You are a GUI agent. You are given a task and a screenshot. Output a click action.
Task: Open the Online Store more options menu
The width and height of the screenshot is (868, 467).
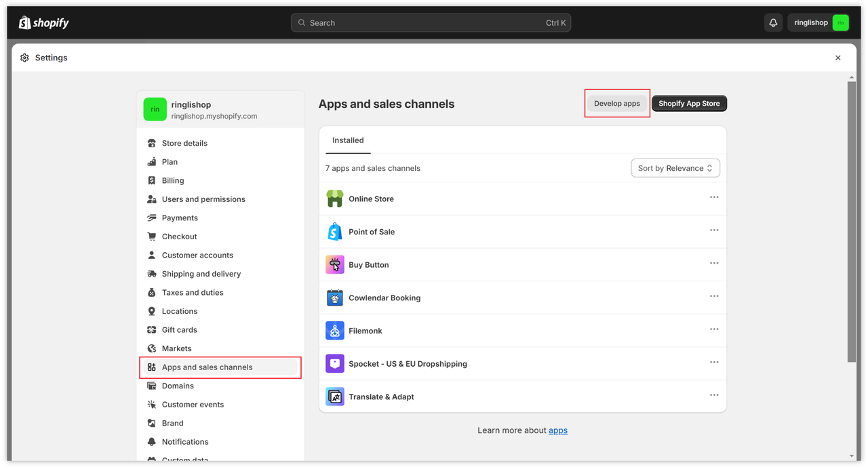pyautogui.click(x=714, y=197)
